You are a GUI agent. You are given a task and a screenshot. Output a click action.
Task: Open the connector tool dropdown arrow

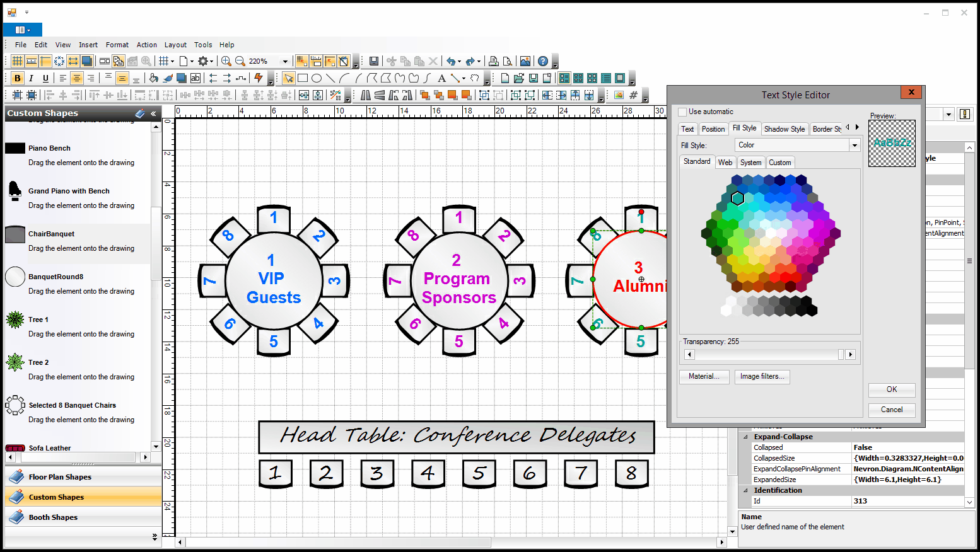coord(464,79)
